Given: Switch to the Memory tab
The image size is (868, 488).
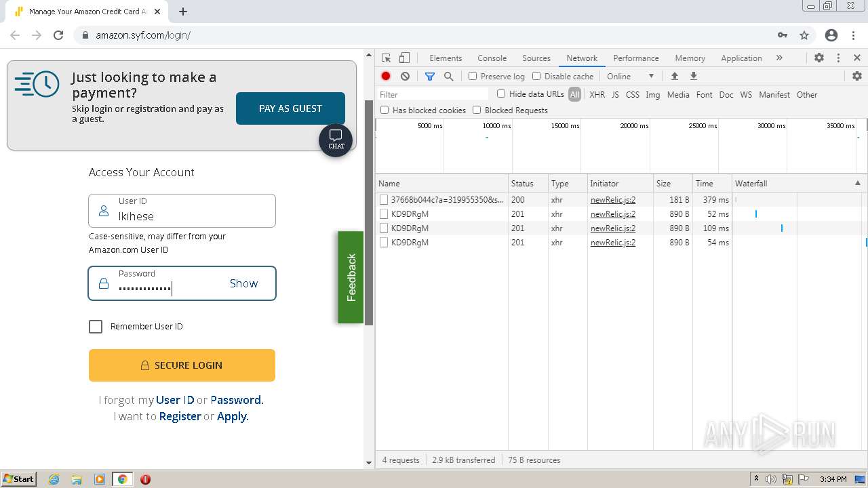Looking at the screenshot, I should point(690,58).
